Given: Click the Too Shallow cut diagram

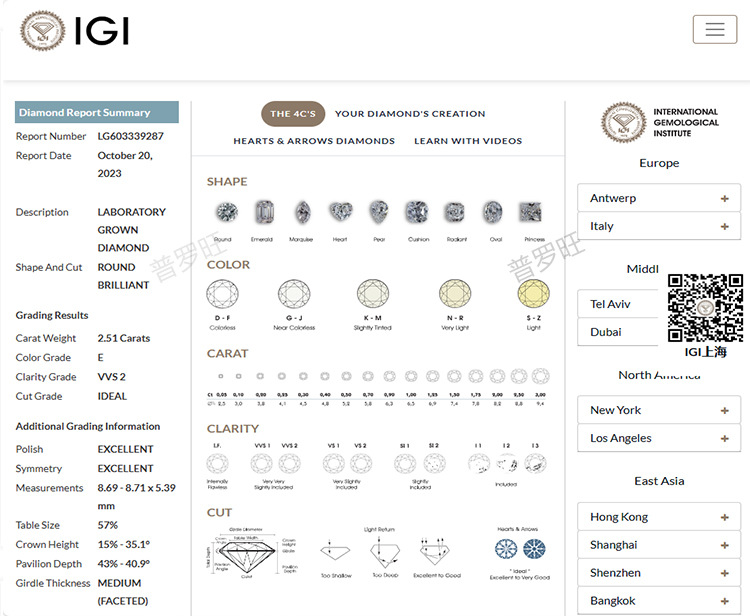Looking at the screenshot, I should pos(335,552).
